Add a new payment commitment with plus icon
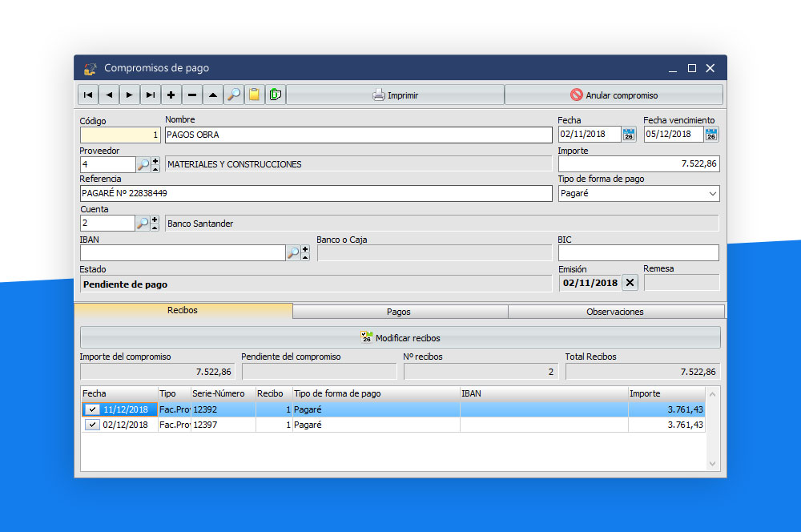 click(171, 95)
